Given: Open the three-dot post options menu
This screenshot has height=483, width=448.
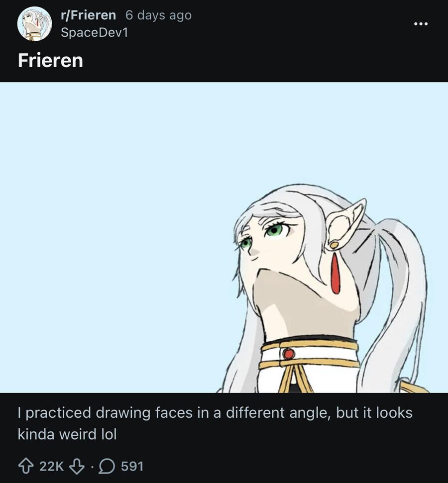Looking at the screenshot, I should (x=421, y=24).
